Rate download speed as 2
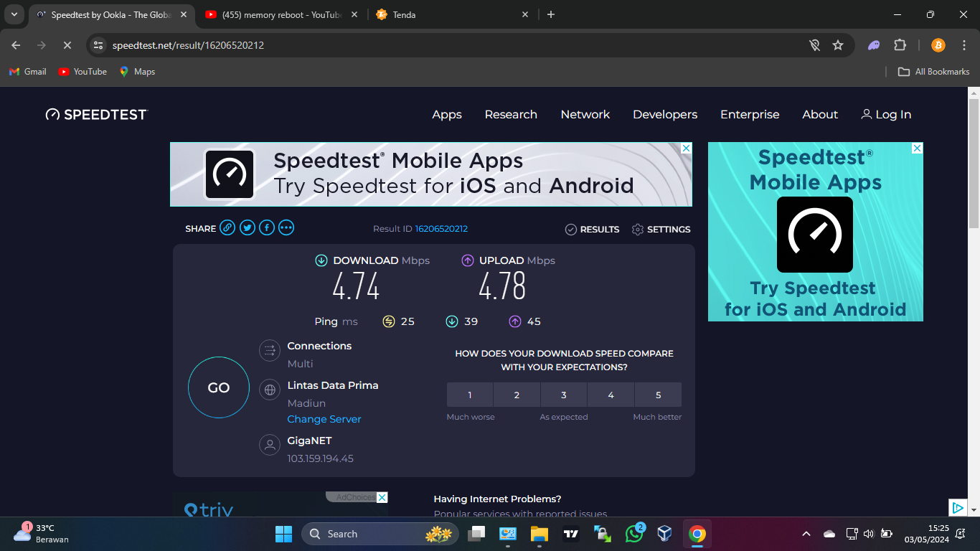This screenshot has height=551, width=980. [x=517, y=395]
